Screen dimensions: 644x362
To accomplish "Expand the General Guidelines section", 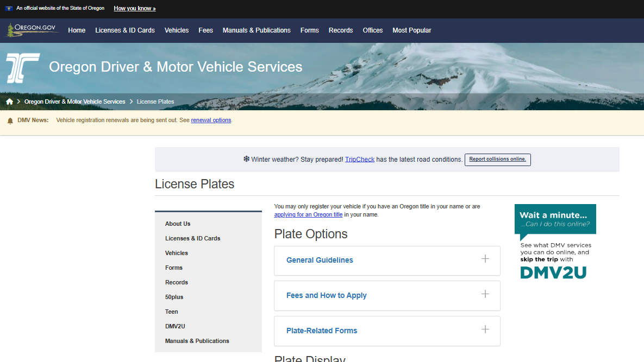I will tap(387, 261).
